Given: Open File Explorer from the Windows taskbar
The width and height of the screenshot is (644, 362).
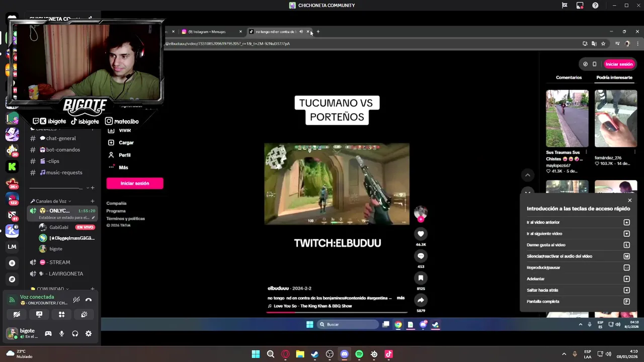Looking at the screenshot, I should click(300, 354).
